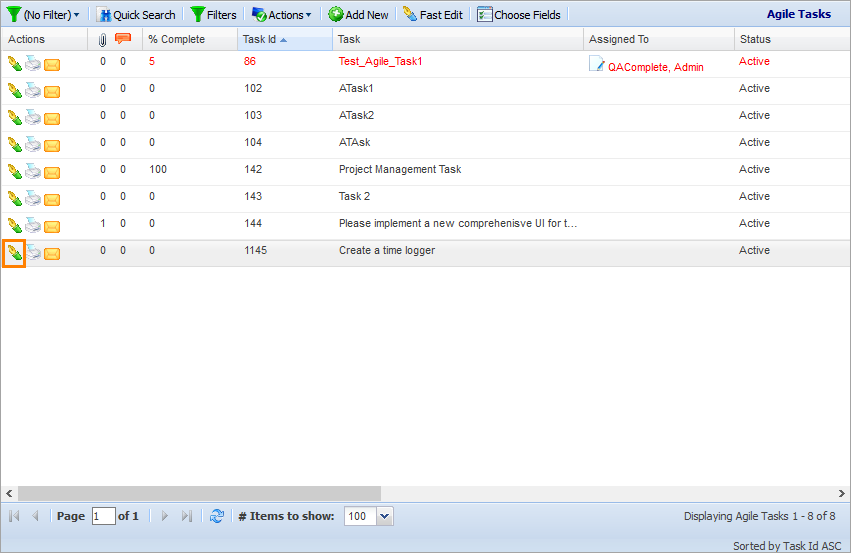Add New agile task
The image size is (851, 553).
(359, 15)
